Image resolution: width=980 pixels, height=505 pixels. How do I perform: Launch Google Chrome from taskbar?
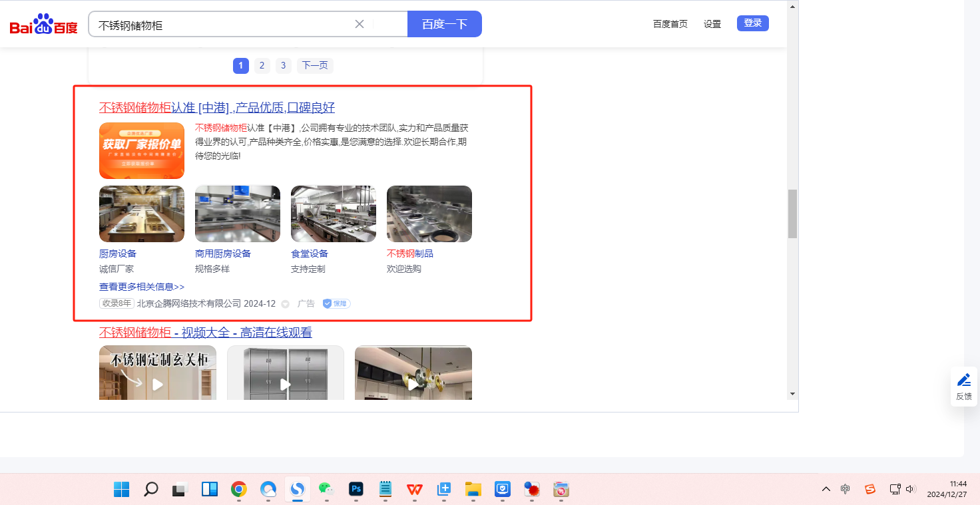click(239, 490)
